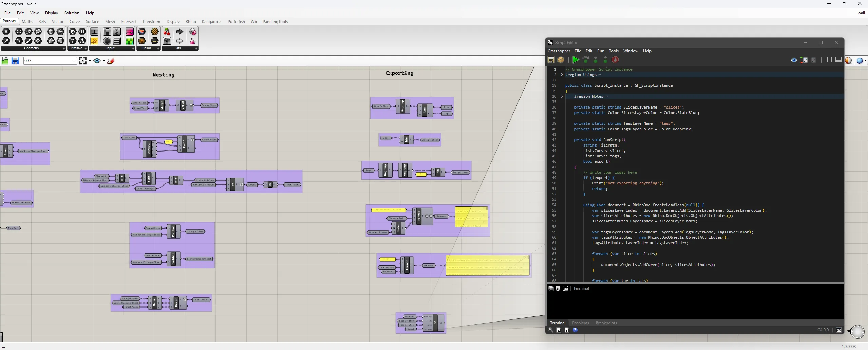Open the Run menu in Script Editor
Image resolution: width=868 pixels, height=350 pixels.
[601, 51]
